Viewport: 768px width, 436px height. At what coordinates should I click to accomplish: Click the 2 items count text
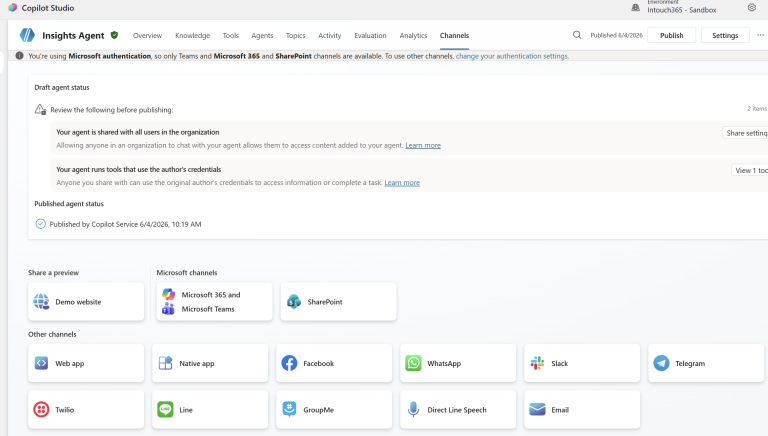coord(757,108)
